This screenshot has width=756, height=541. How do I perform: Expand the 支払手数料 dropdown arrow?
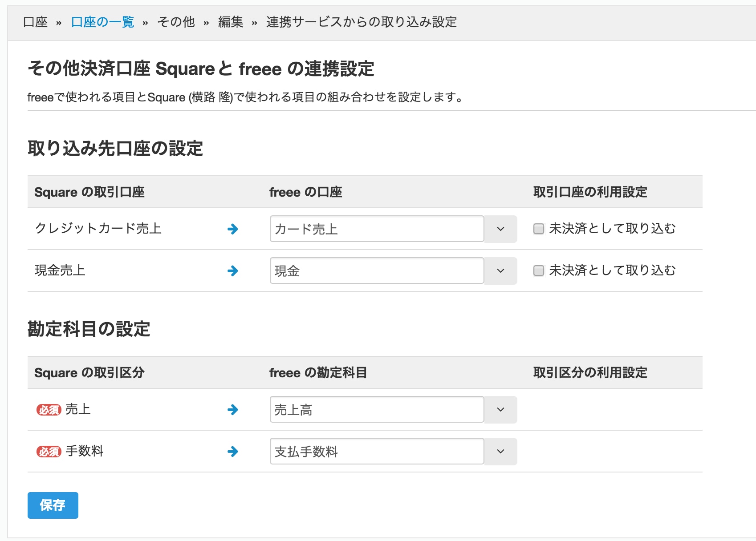click(x=500, y=451)
